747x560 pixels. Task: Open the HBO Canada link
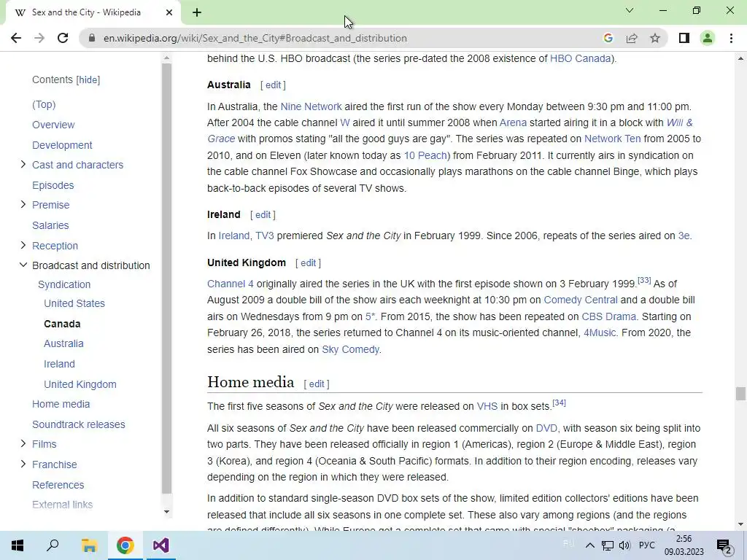(580, 58)
